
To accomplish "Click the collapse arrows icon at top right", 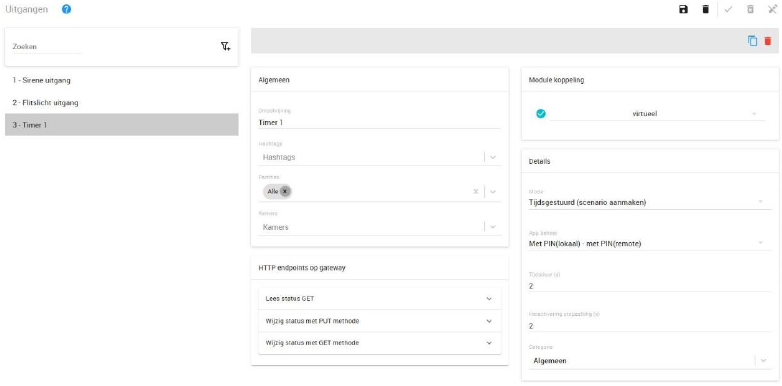I will [x=772, y=9].
